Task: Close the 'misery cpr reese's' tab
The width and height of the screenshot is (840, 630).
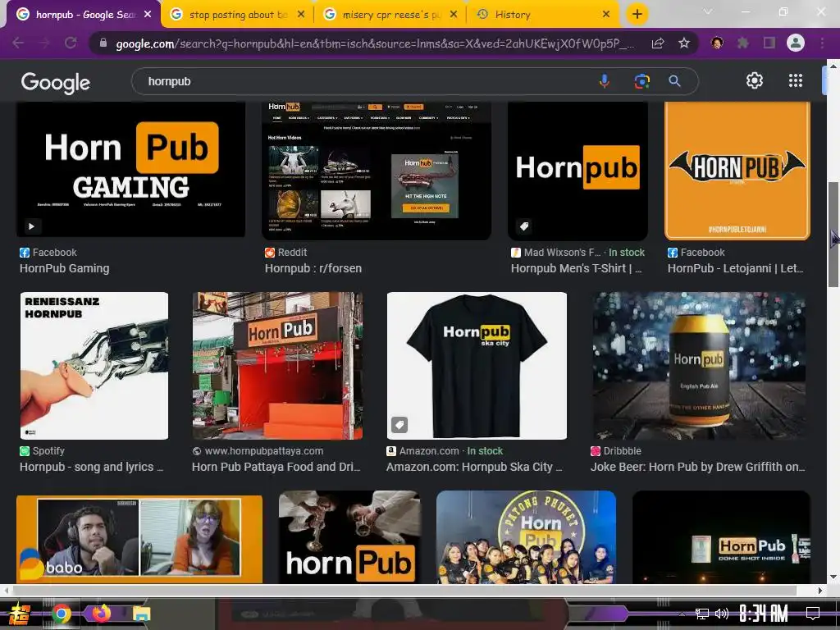Action: [453, 15]
